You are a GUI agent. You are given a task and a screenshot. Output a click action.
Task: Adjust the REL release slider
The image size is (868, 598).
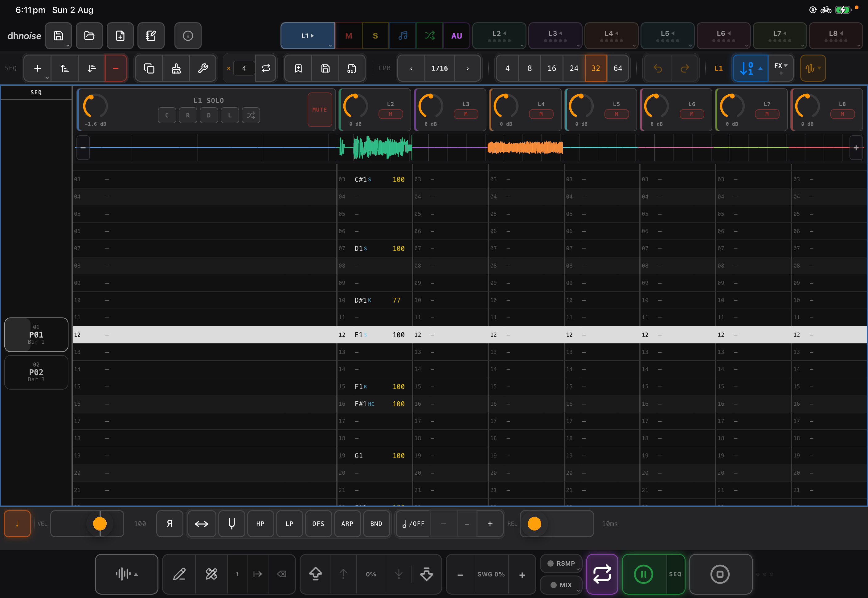click(557, 523)
